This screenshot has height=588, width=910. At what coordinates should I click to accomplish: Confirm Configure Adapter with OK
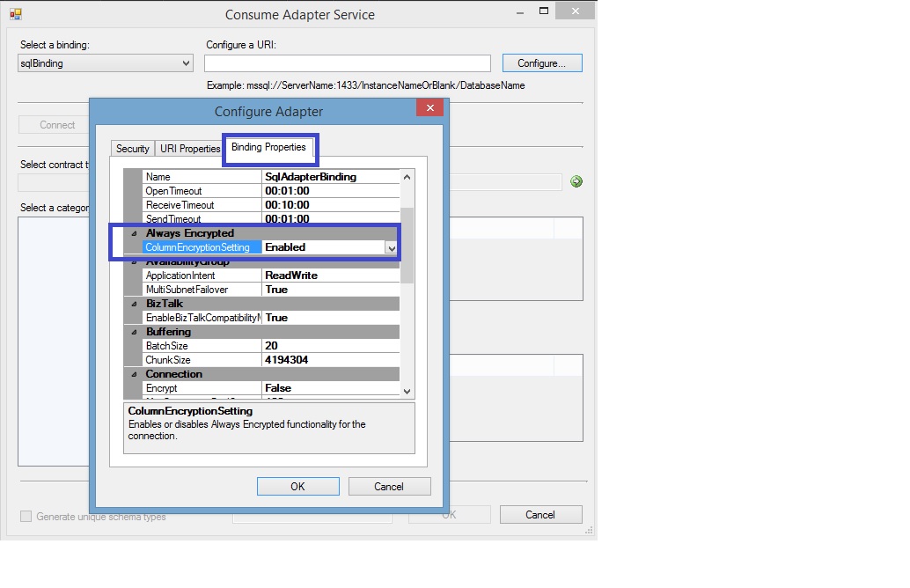pyautogui.click(x=297, y=487)
